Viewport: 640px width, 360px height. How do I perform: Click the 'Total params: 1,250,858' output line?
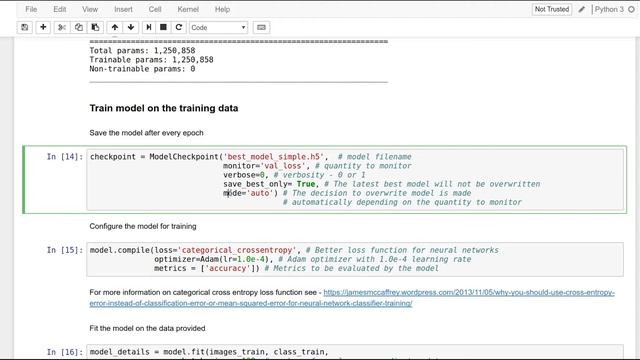(x=142, y=51)
